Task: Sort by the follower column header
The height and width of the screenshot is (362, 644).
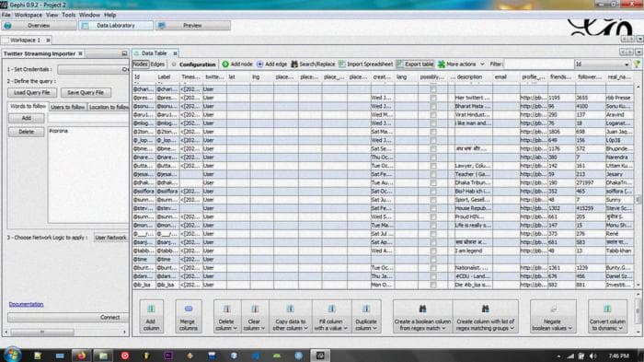Action: [590, 77]
